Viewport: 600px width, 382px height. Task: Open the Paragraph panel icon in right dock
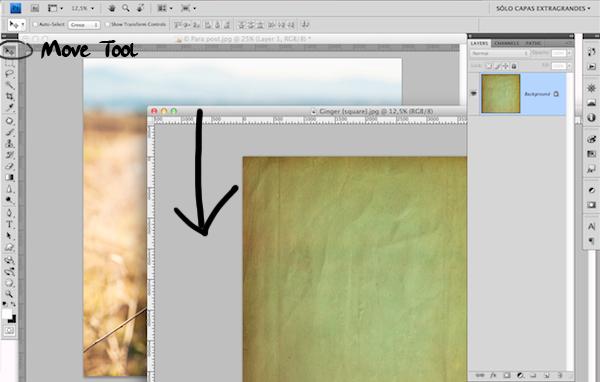pyautogui.click(x=591, y=241)
